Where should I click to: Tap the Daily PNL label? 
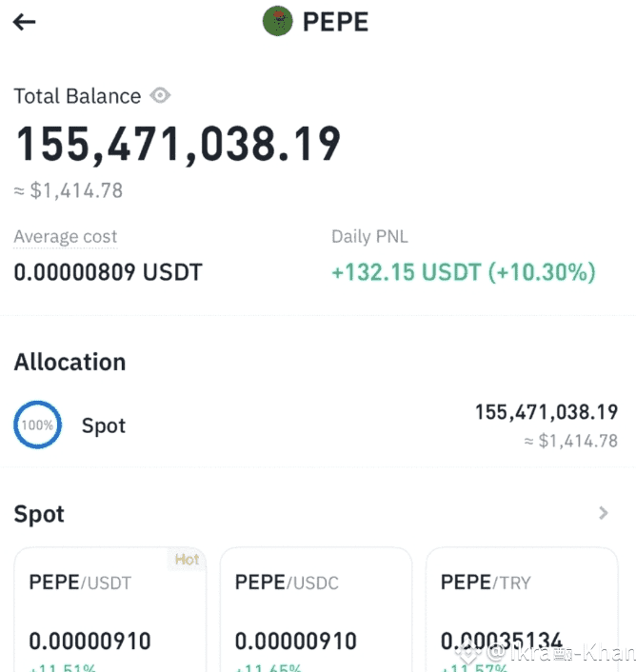[369, 237]
